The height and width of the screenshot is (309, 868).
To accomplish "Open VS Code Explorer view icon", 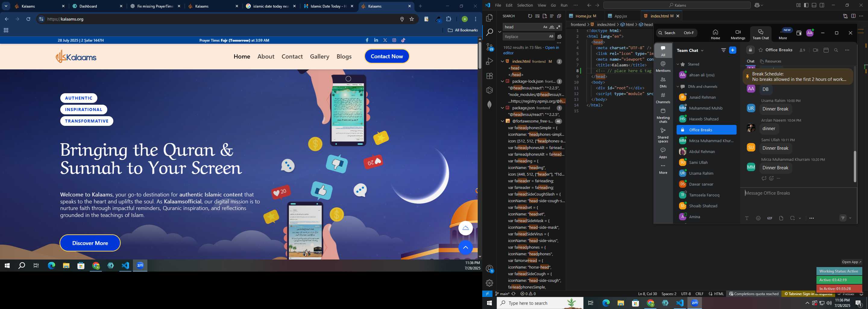I will click(x=489, y=18).
